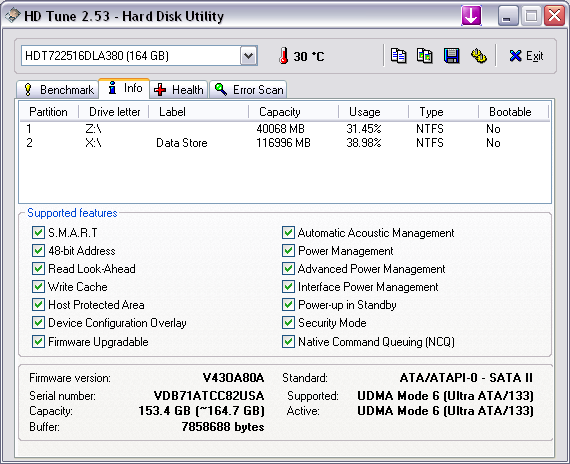
Task: Toggle the Native Command Queuing (NCQ) checkbox
Action: [x=288, y=341]
